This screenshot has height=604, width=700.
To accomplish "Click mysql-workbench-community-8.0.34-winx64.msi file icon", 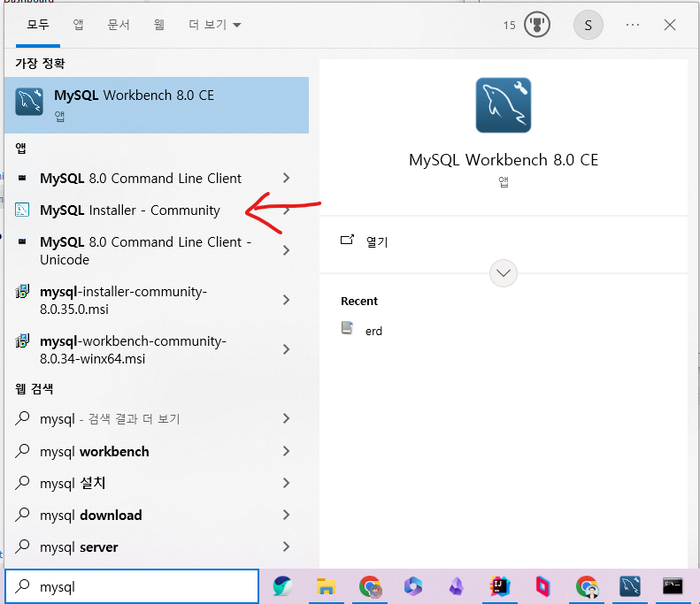I will click(22, 340).
